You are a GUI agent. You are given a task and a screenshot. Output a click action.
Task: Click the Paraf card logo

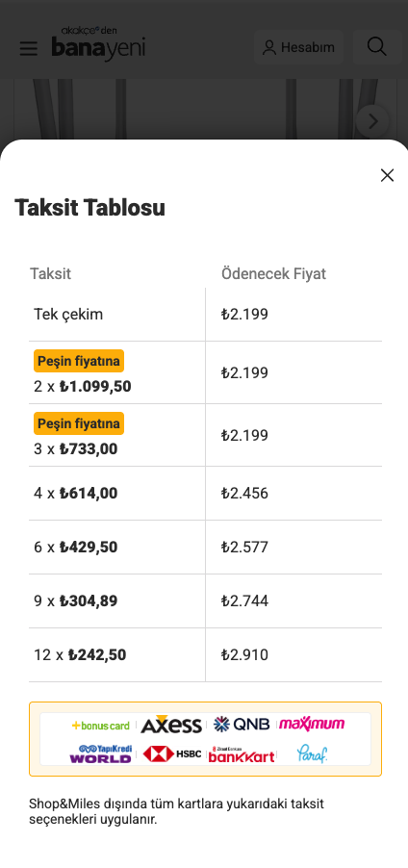click(312, 753)
